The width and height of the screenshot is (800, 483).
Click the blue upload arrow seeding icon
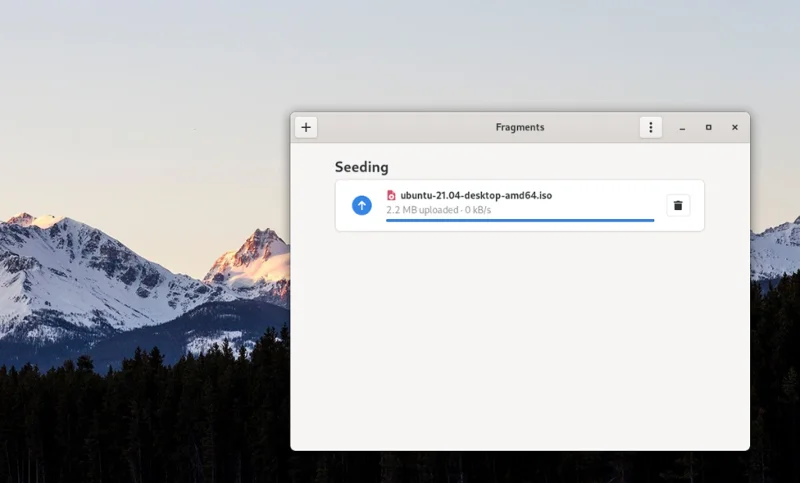[362, 206]
